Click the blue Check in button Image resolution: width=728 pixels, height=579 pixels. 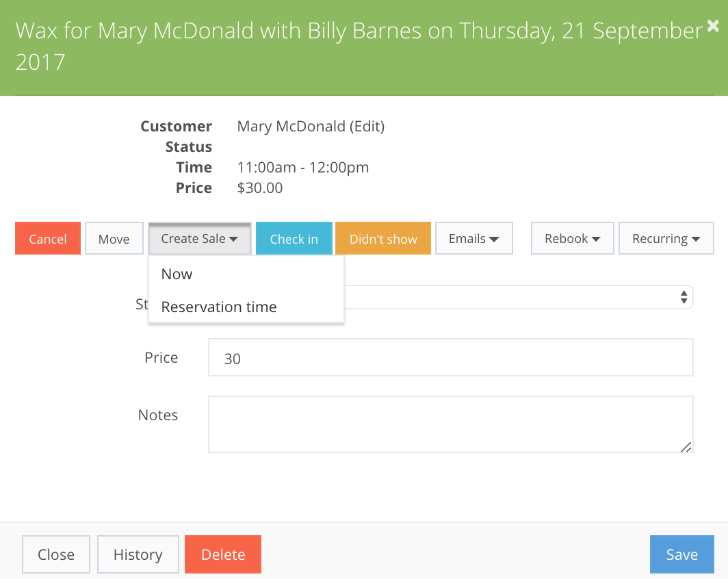(x=294, y=238)
